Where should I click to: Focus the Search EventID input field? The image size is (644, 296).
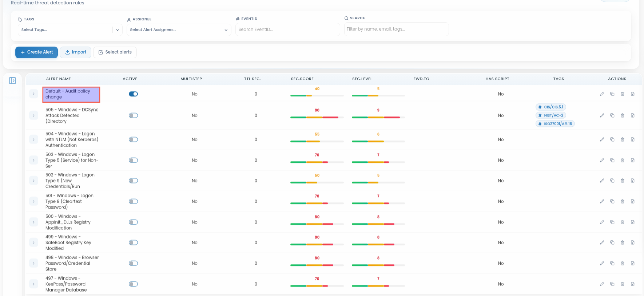tap(287, 29)
